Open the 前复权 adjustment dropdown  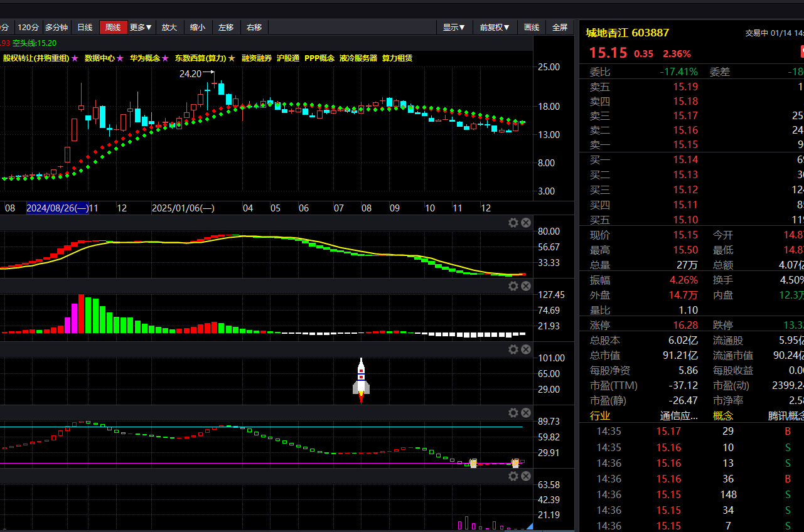click(495, 28)
